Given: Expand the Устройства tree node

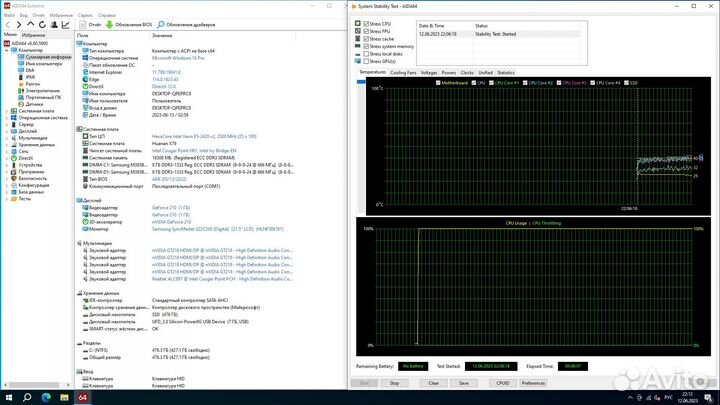Looking at the screenshot, I should pyautogui.click(x=6, y=165).
